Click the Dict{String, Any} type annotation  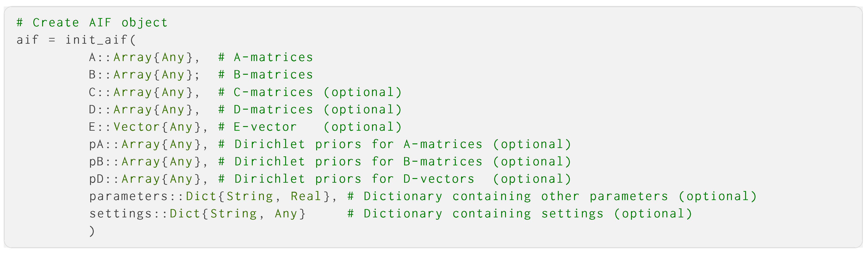coord(237,214)
